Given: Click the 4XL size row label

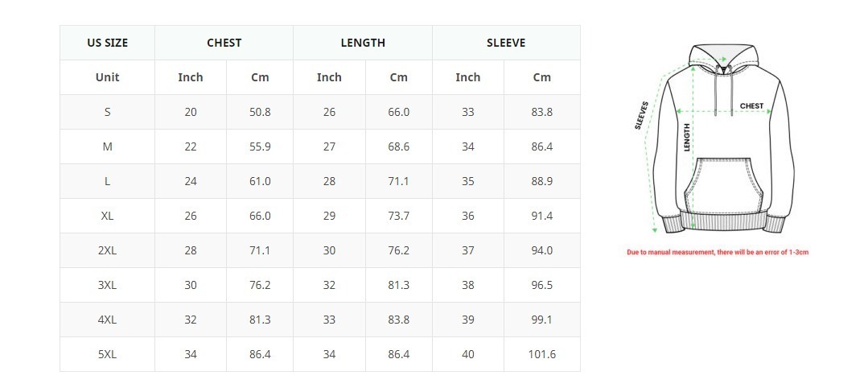Looking at the screenshot, I should (107, 320).
